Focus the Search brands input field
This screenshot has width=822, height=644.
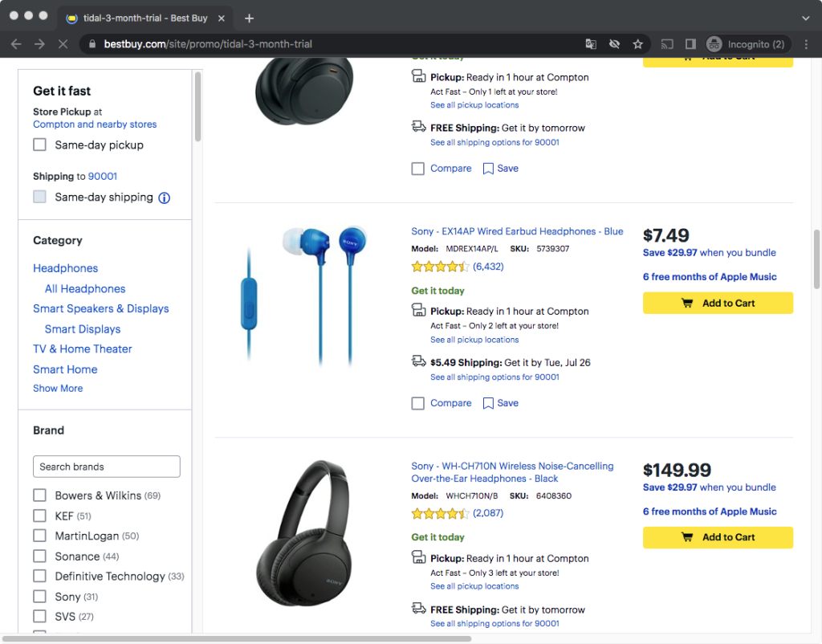106,467
